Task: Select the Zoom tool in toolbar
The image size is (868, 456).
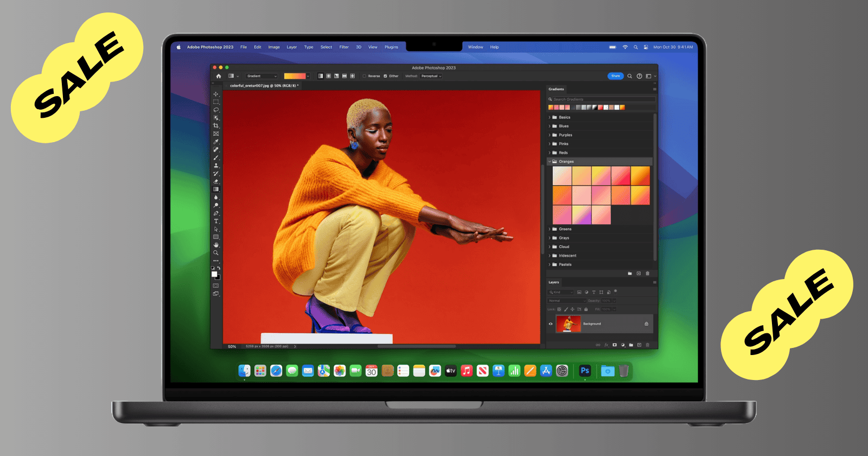Action: pyautogui.click(x=216, y=253)
